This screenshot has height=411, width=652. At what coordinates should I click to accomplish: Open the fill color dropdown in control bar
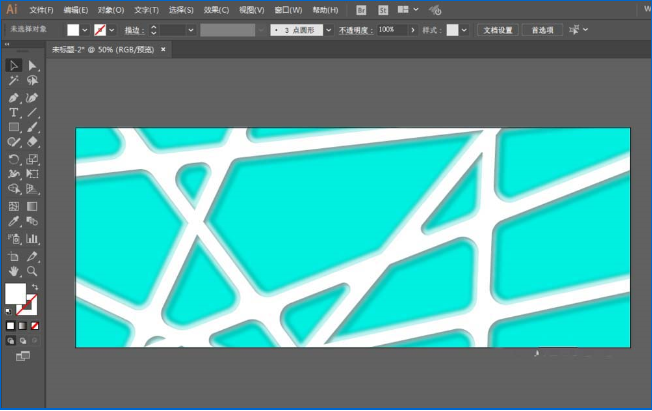pos(86,31)
